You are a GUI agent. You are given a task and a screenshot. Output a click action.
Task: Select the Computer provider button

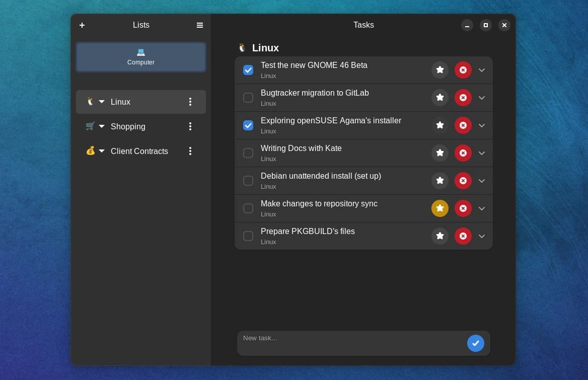(140, 57)
